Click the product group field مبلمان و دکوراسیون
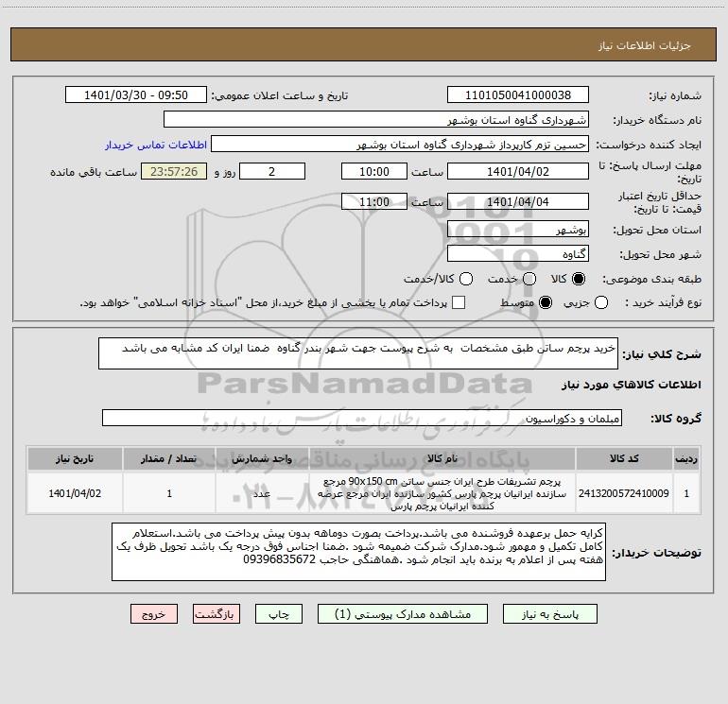Screen dimensions: 728x704 tap(362, 418)
